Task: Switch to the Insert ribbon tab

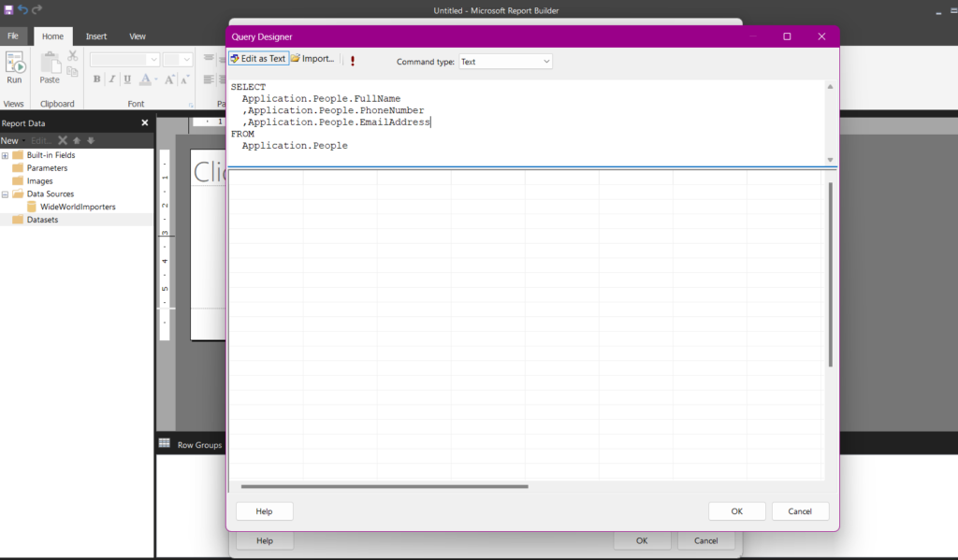Action: 96,36
